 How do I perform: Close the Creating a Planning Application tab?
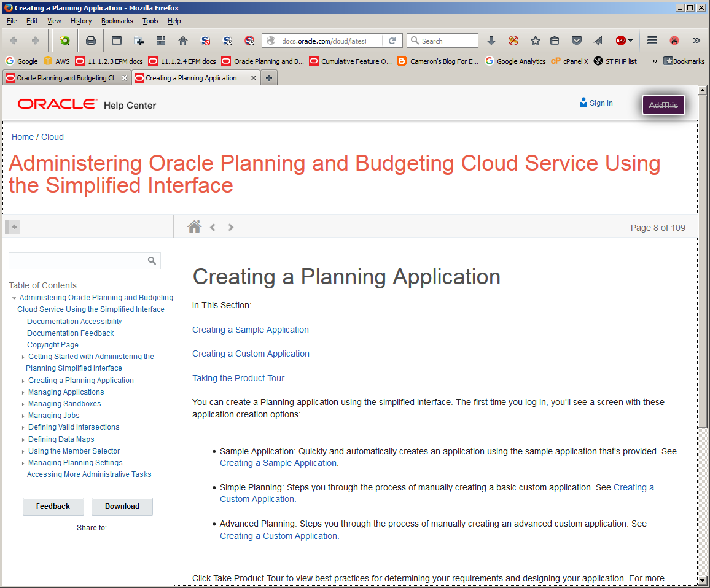[x=254, y=78]
